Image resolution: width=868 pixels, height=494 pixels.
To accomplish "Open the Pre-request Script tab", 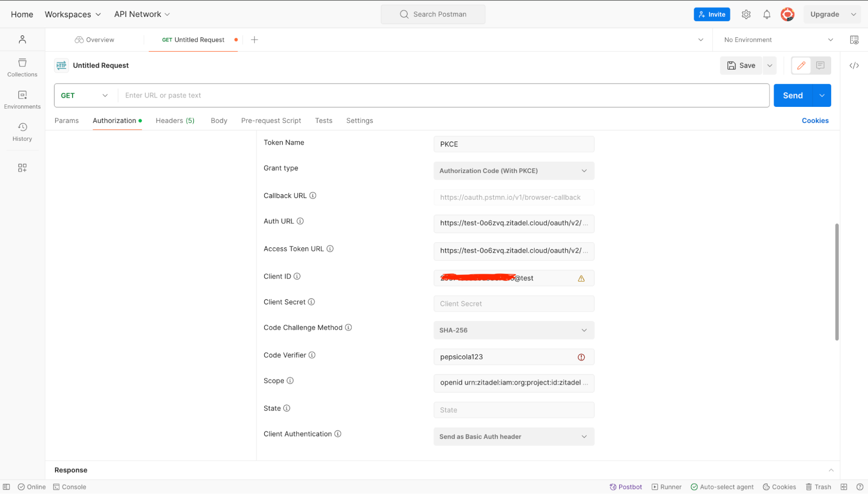I will click(x=271, y=121).
